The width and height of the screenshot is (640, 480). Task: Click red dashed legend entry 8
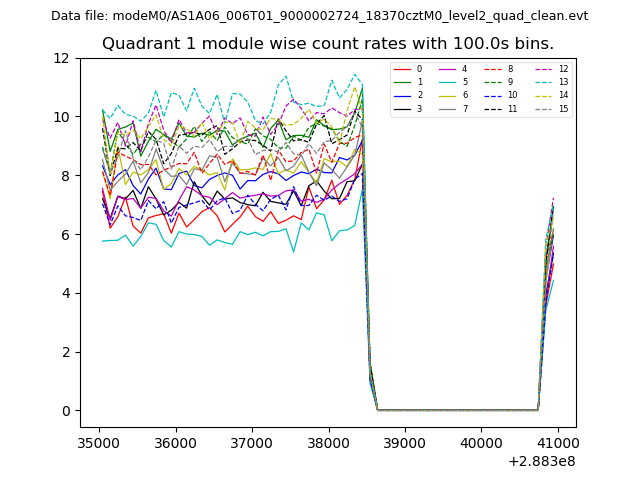pyautogui.click(x=499, y=69)
